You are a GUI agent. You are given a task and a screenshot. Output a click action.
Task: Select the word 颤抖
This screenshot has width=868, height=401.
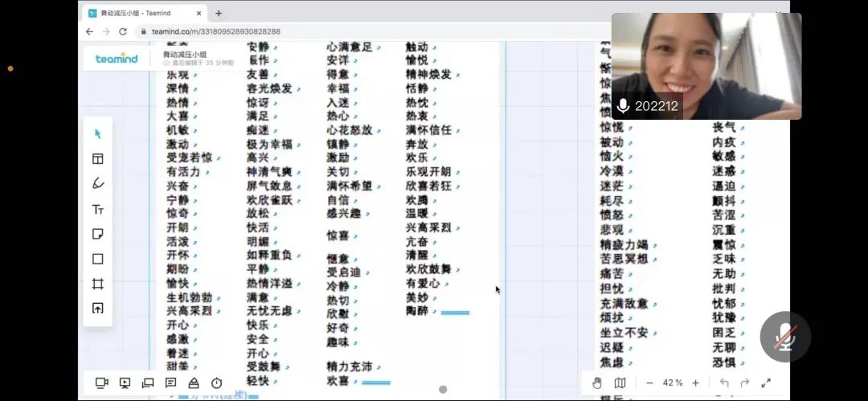[724, 201]
